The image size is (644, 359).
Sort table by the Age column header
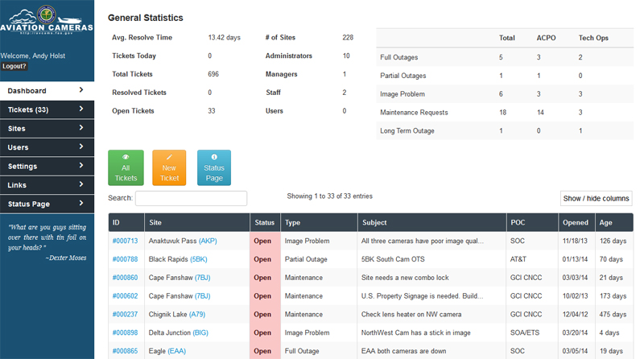click(605, 223)
